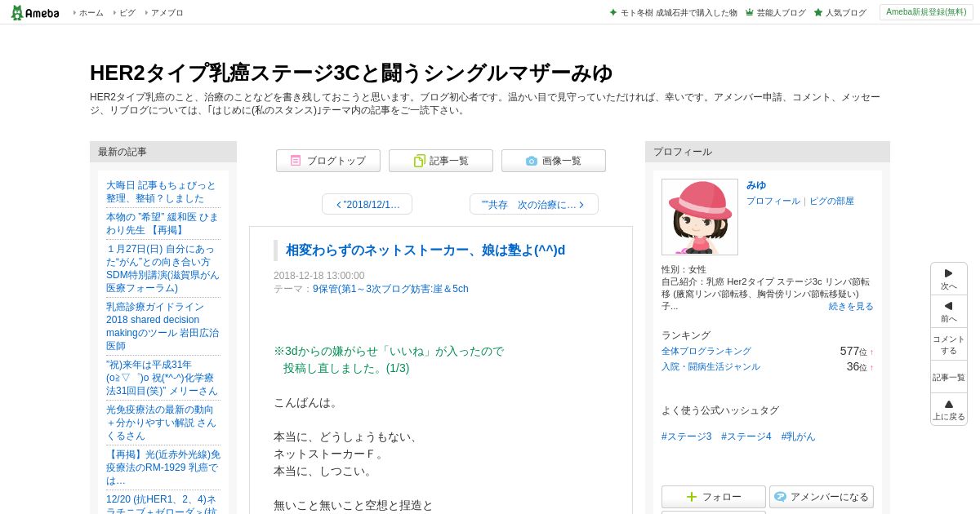
Task: Open ホーム in top navigation
Action: [91, 12]
